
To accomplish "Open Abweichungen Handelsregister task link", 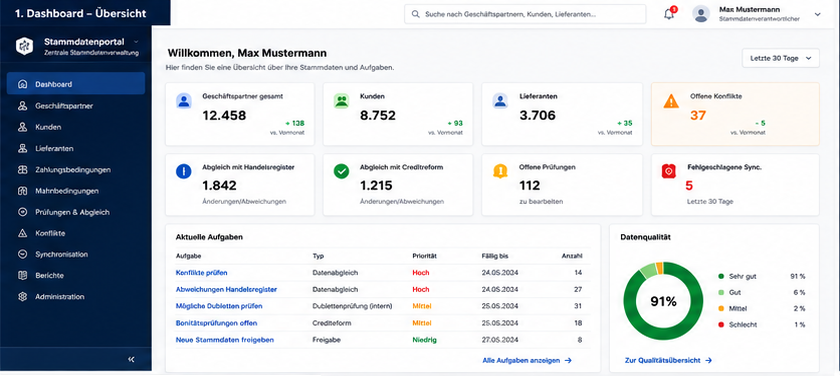I will pyautogui.click(x=226, y=289).
